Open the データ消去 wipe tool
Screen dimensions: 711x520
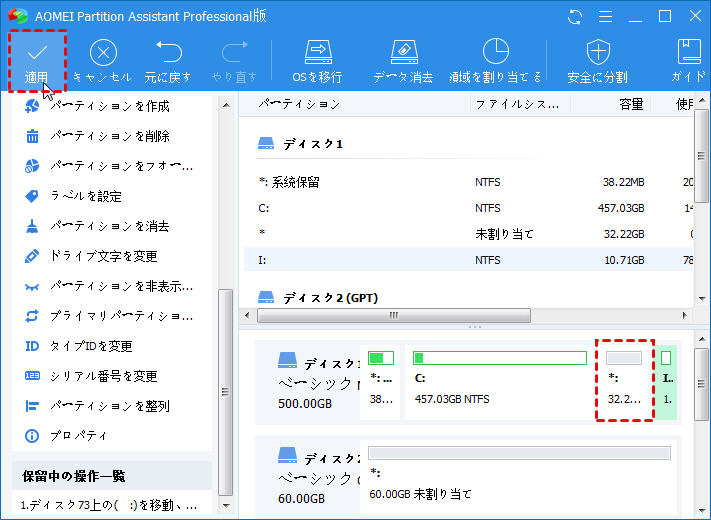[x=403, y=61]
